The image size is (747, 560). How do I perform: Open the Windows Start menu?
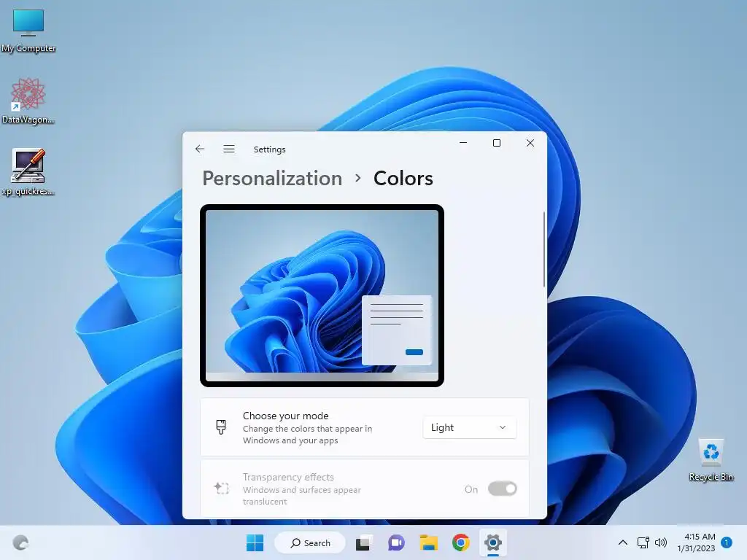point(255,542)
